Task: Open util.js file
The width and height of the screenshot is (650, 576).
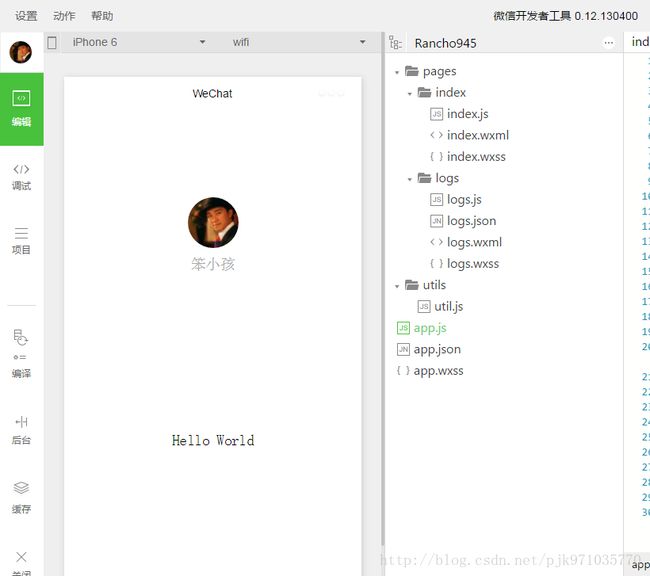Action: click(440, 306)
